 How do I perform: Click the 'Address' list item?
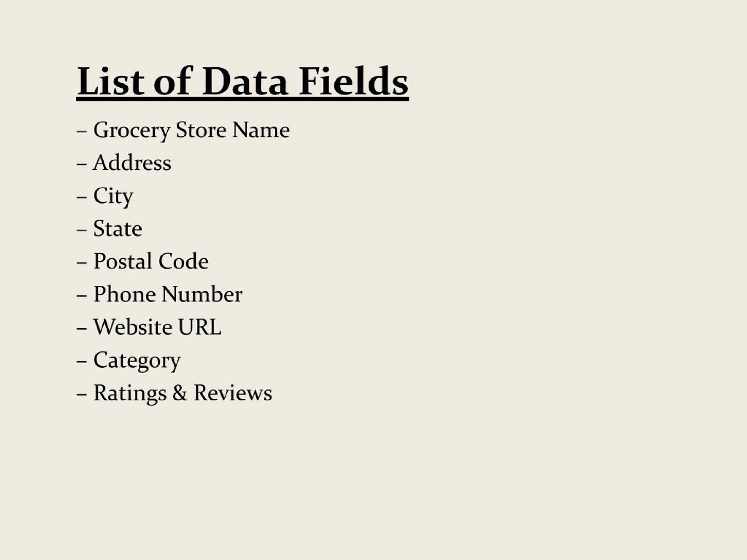click(132, 163)
